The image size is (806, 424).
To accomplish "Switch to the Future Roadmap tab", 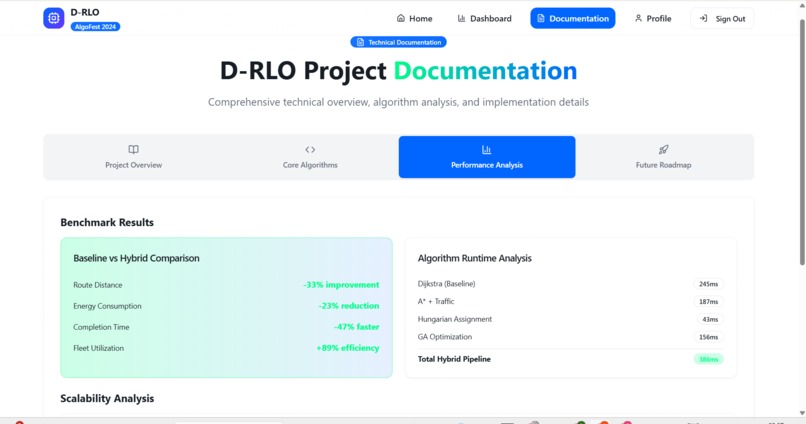I will click(664, 157).
